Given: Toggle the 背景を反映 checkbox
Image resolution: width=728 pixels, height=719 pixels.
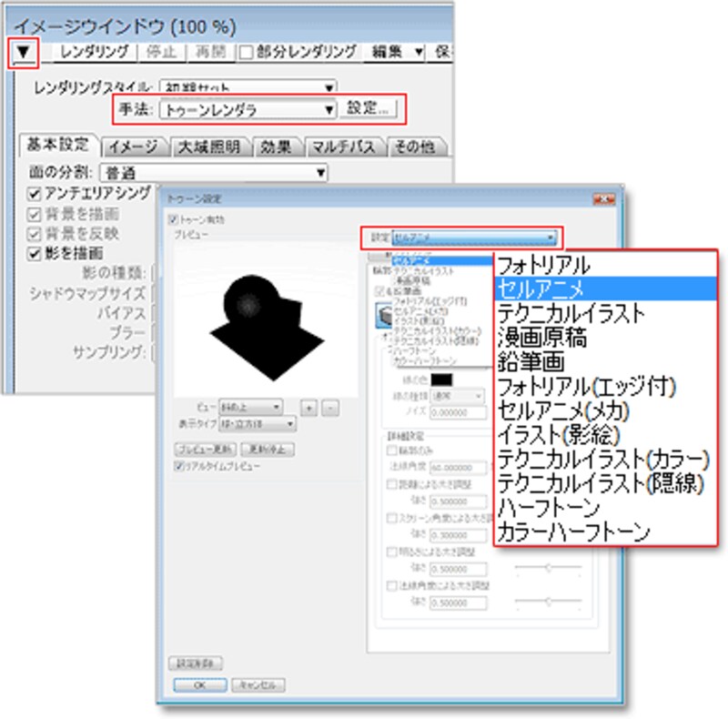Looking at the screenshot, I should (x=34, y=234).
